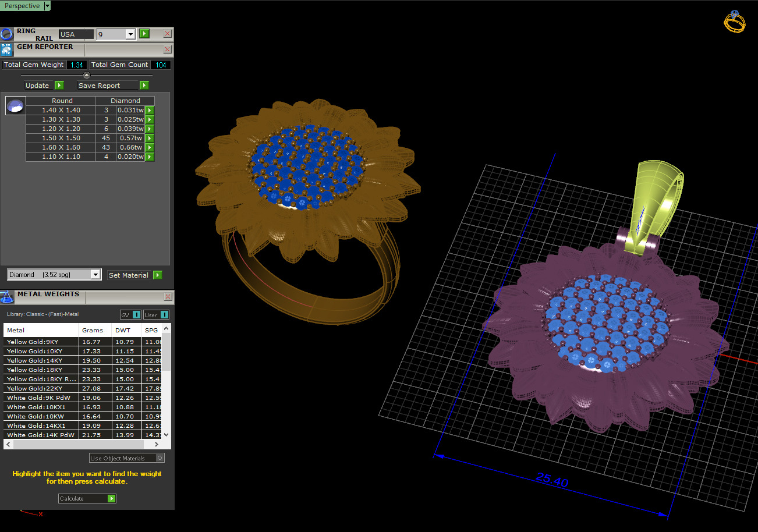
Task: Close the Metal Weights panel
Action: point(168,297)
